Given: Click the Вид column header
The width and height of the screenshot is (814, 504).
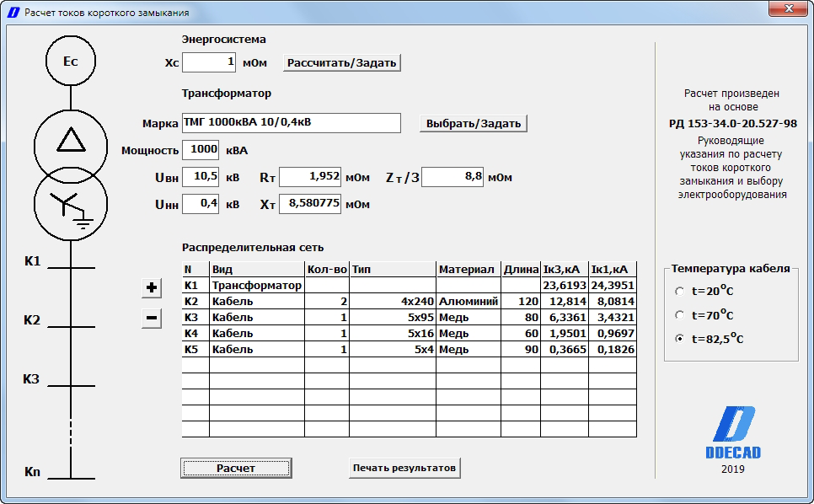Looking at the screenshot, I should (x=257, y=269).
